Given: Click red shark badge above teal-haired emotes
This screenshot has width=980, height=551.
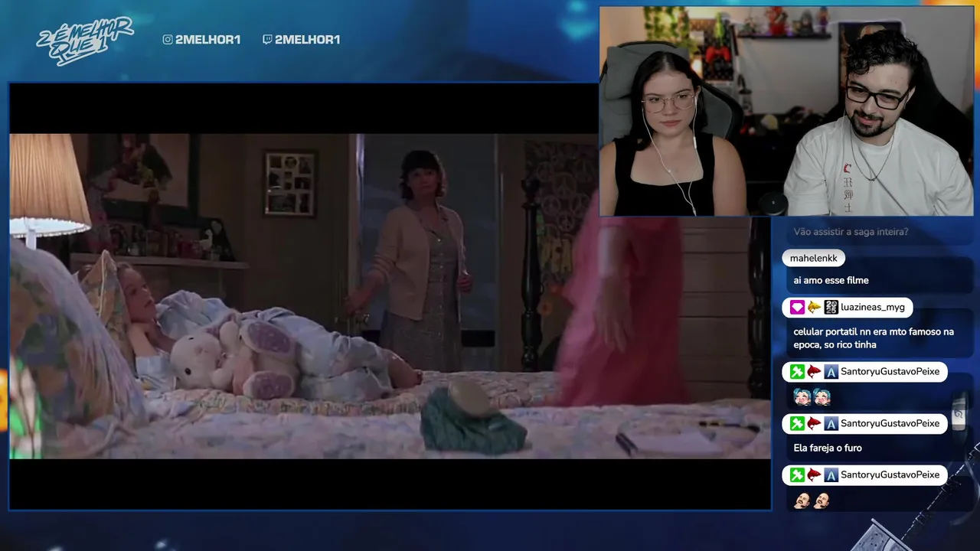Looking at the screenshot, I should click(814, 372).
